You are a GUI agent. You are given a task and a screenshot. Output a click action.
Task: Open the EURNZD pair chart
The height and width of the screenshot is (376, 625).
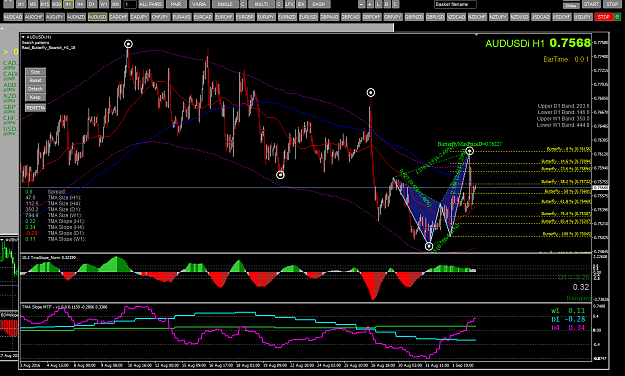[x=287, y=17]
